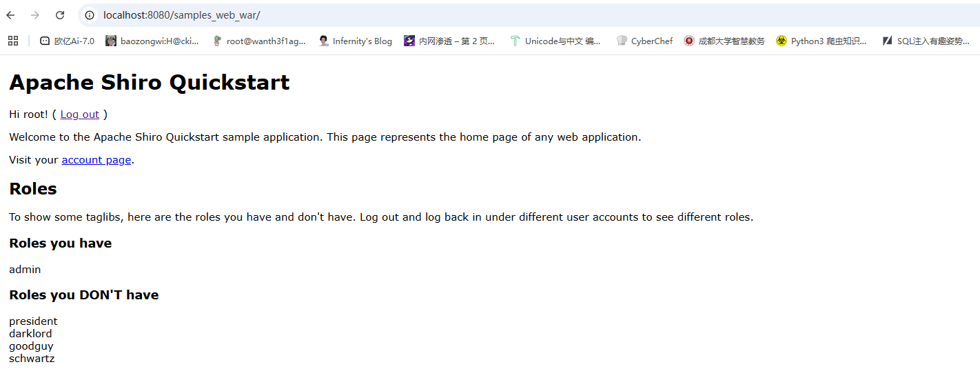Open the Python3 爬虫知识 bookmark
This screenshot has height=380, width=980.
tap(821, 41)
